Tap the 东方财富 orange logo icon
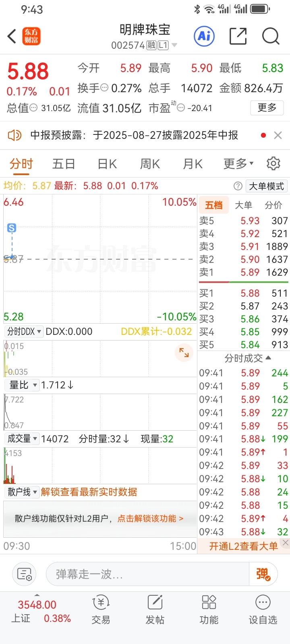Viewport: 290px width, 644px height. 31,36
